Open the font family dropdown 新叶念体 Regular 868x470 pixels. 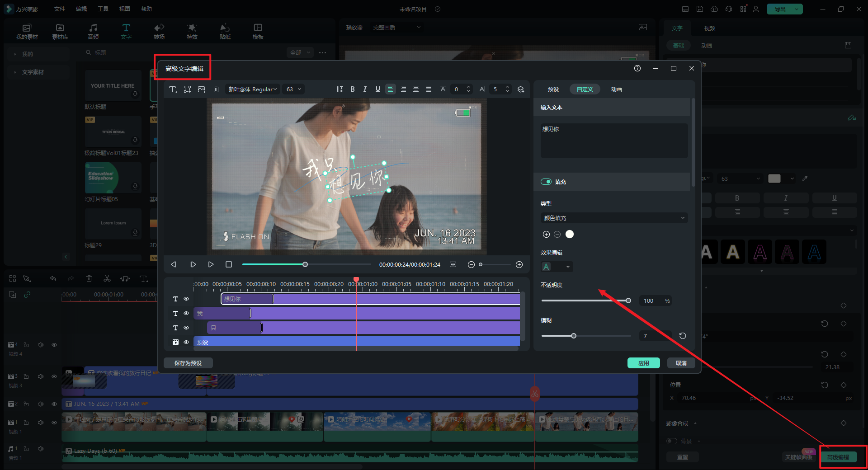tap(253, 89)
